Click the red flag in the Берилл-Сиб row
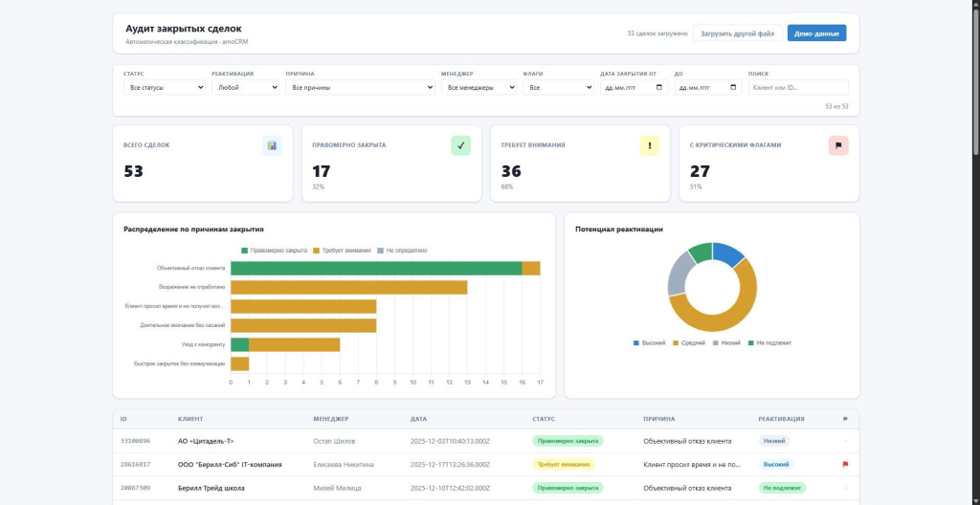Screen dimensions: 980x505 point(846,465)
